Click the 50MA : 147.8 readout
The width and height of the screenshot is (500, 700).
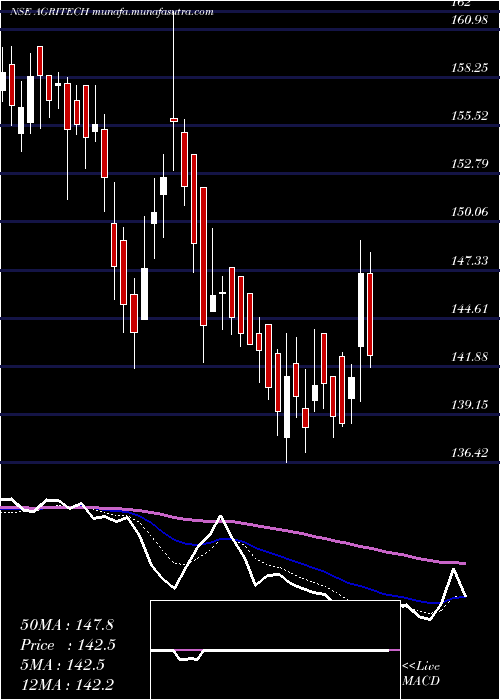pyautogui.click(x=68, y=625)
